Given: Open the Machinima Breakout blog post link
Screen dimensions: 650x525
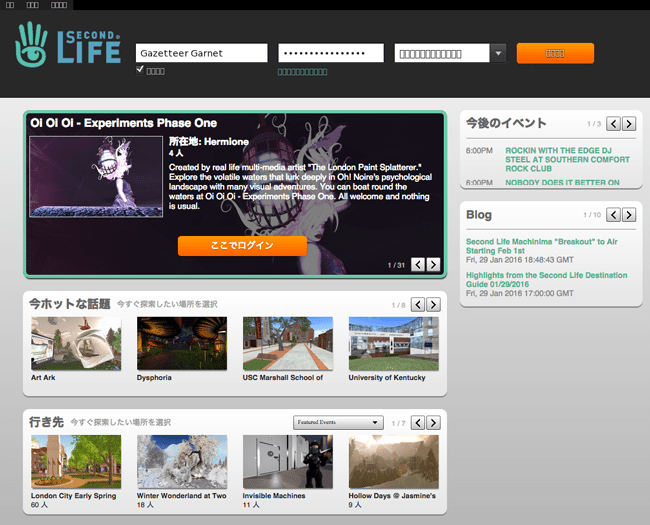Looking at the screenshot, I should point(541,246).
